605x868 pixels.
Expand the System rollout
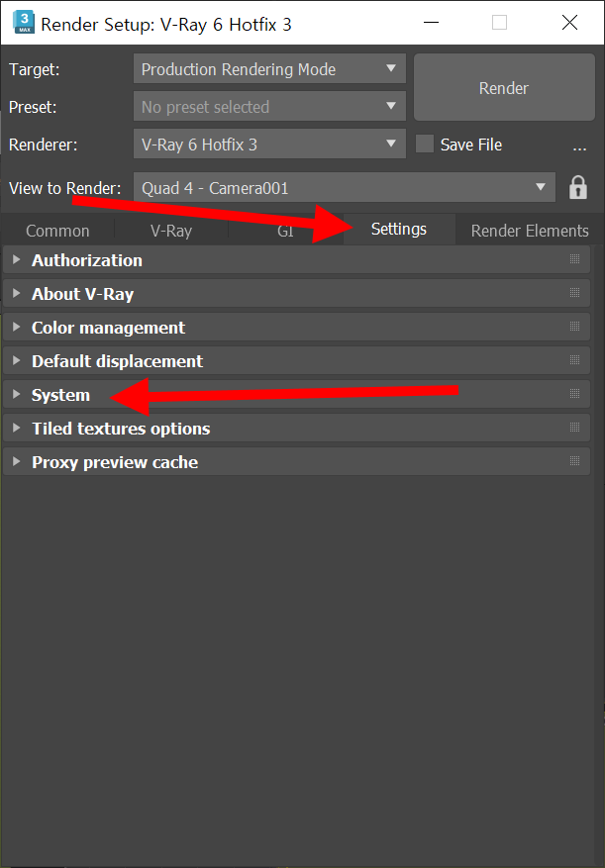click(296, 395)
